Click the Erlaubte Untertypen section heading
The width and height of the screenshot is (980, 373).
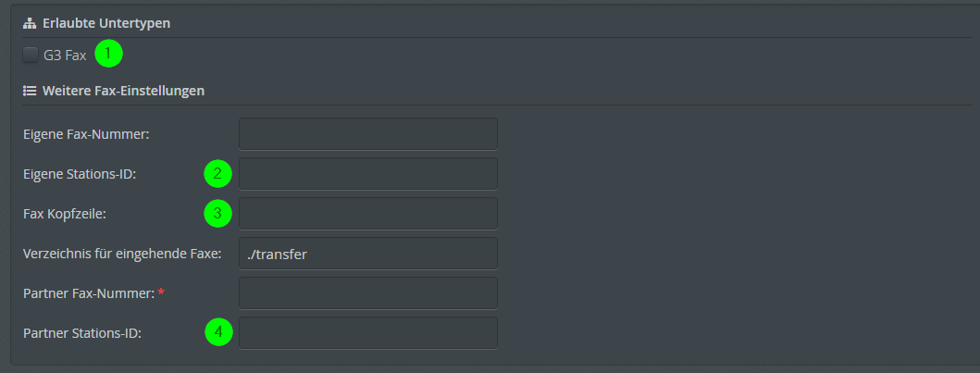106,24
